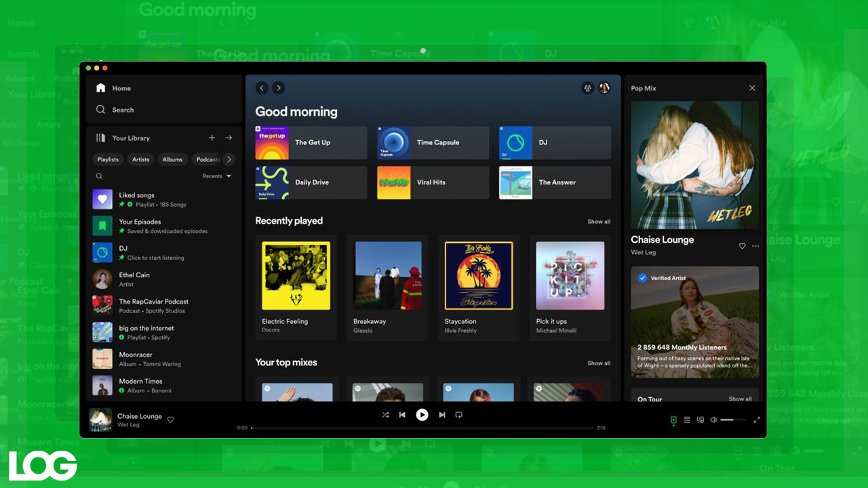Open big on the internet playlist
868x488 pixels.
tap(163, 332)
